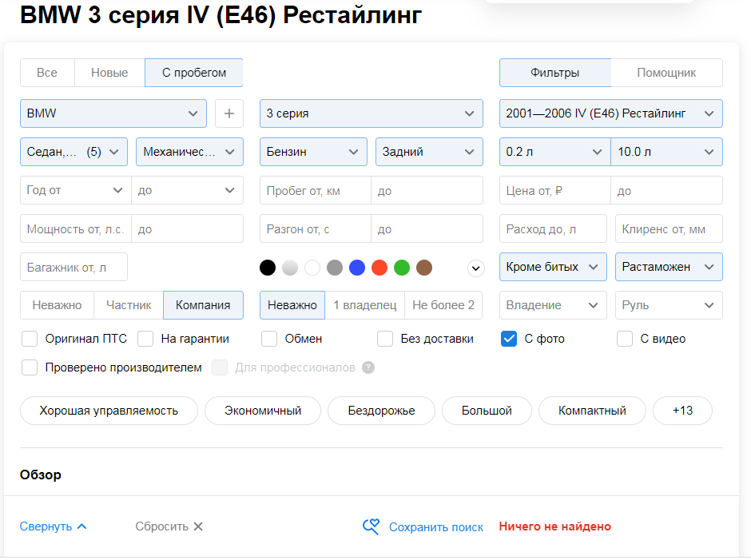Click the heart search icon beside Сохранить поиск
Viewport: 751px width, 560px height.
point(372,526)
